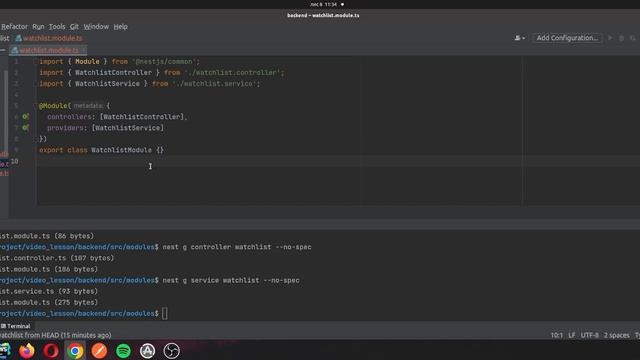Viewport: 640px width, 360px height.
Task: Open the Window menu
Action: point(96,27)
